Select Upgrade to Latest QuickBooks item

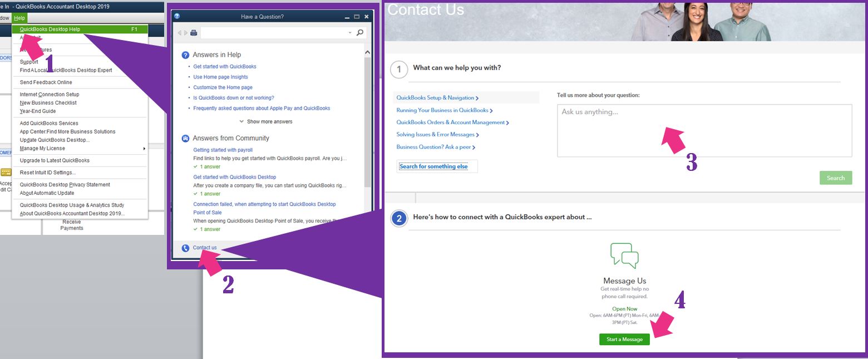55,160
